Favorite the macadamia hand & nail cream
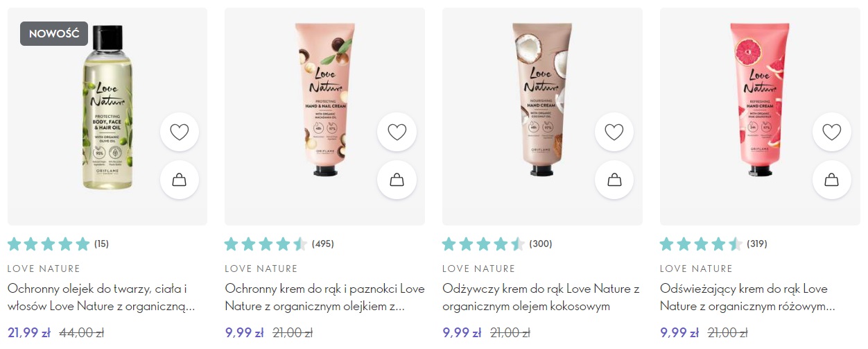868x349 pixels. pyautogui.click(x=397, y=132)
